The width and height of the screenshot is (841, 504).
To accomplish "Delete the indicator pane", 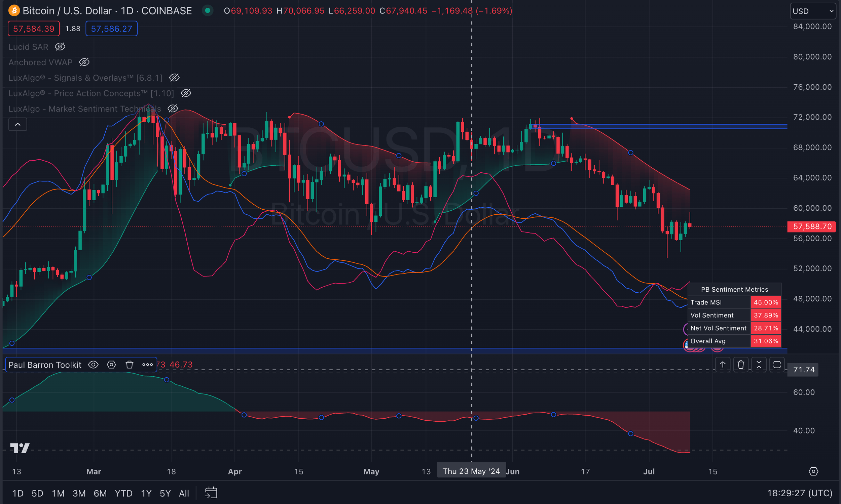I will click(x=741, y=365).
